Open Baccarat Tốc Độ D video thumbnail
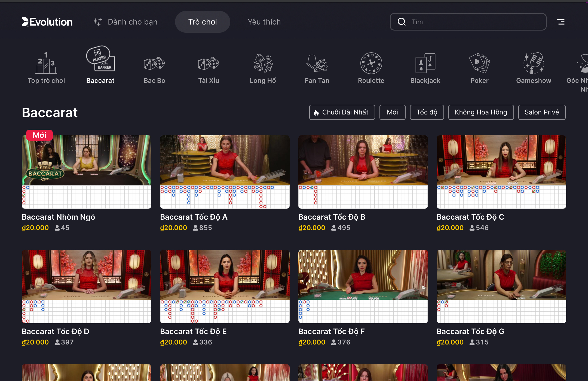Image resolution: width=588 pixels, height=381 pixels. pos(87,275)
